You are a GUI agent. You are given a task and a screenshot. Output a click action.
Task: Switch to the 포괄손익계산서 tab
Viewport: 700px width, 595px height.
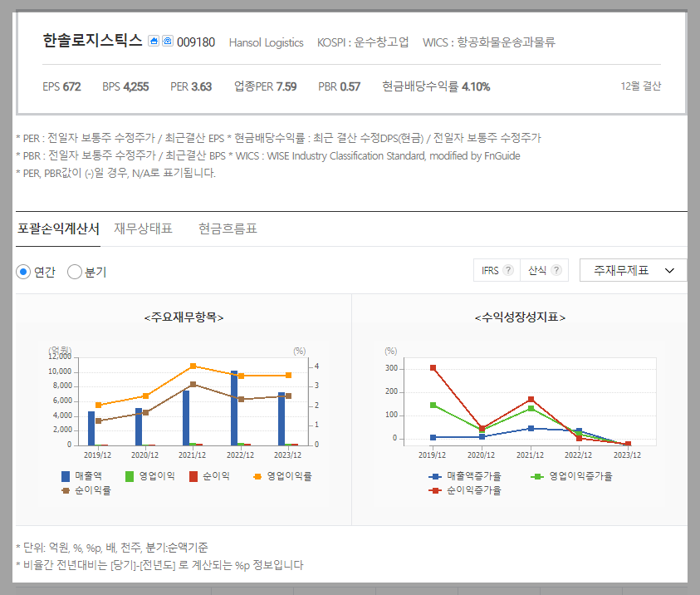pyautogui.click(x=58, y=229)
